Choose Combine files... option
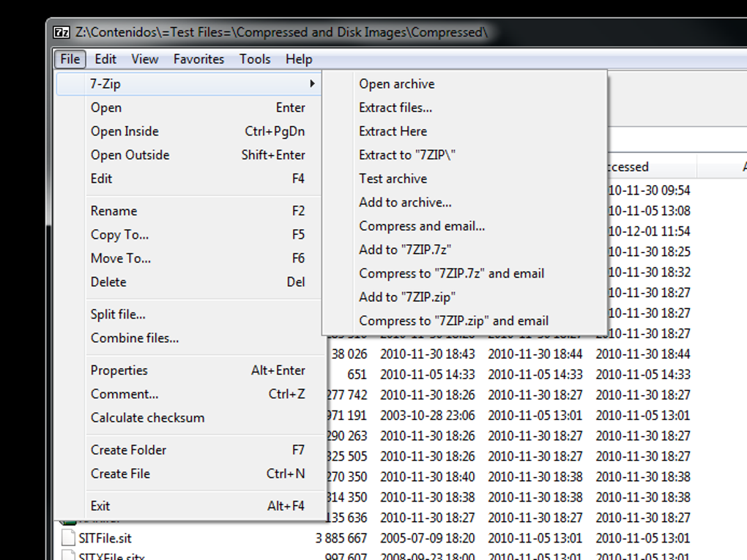The width and height of the screenshot is (747, 560). point(189,338)
